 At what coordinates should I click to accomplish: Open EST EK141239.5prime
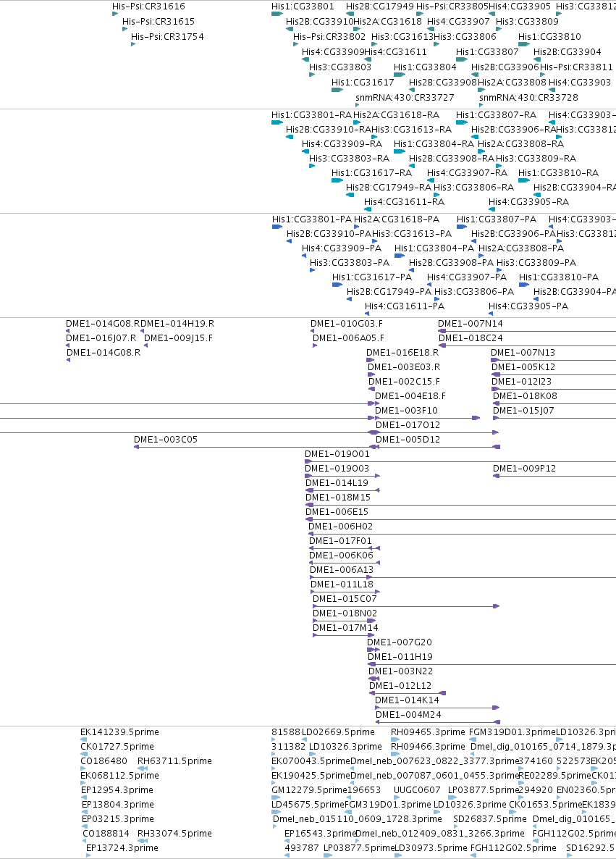tap(119, 733)
